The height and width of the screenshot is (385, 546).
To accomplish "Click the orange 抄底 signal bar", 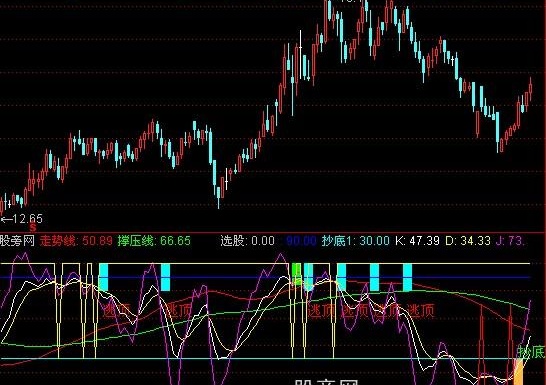I will coord(518,372).
